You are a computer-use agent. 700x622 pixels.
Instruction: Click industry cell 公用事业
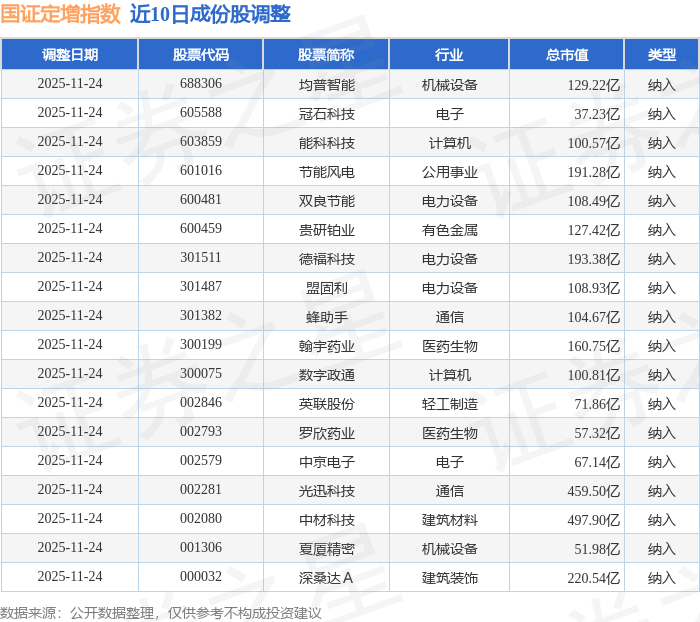click(450, 172)
